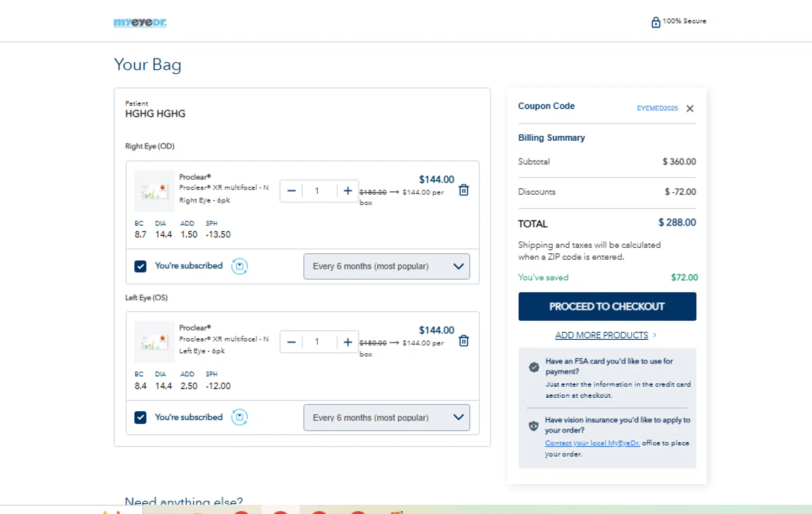Image resolution: width=812 pixels, height=514 pixels.
Task: Open Right Eye delivery frequency dropdown
Action: 387,266
